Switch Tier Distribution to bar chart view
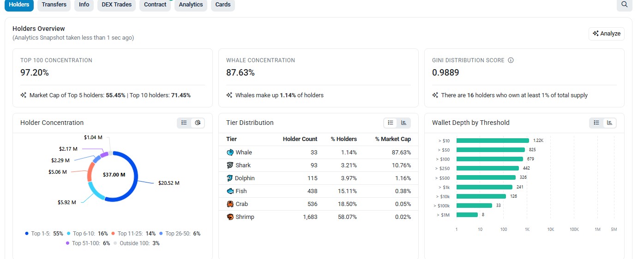 click(x=403, y=123)
